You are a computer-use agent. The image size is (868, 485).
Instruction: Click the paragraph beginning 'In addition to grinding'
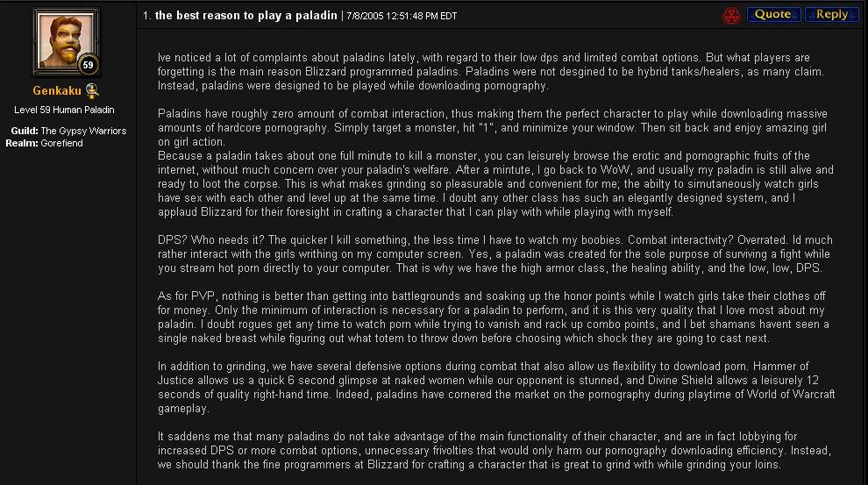tap(496, 387)
